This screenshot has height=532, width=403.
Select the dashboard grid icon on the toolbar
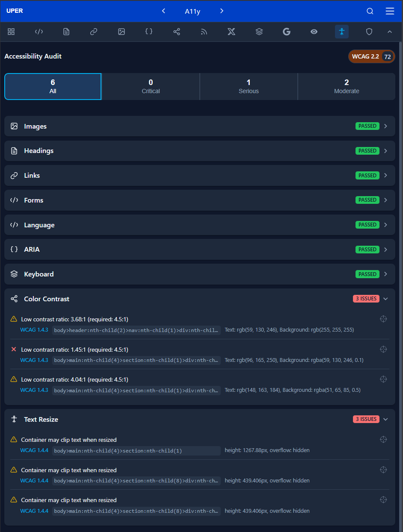pos(11,32)
